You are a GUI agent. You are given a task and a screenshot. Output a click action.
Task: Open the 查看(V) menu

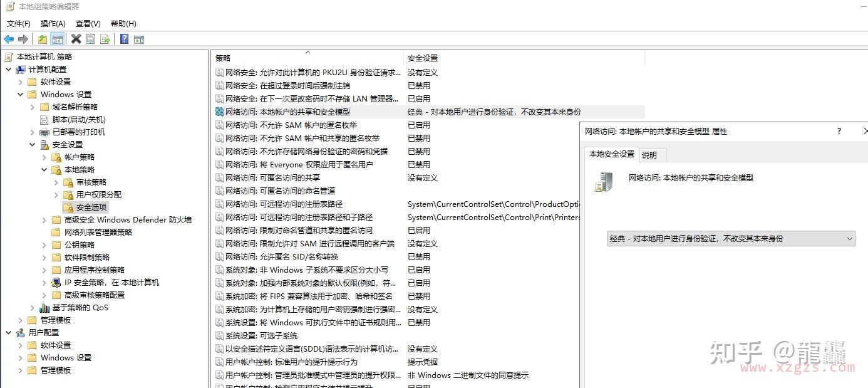coord(86,23)
